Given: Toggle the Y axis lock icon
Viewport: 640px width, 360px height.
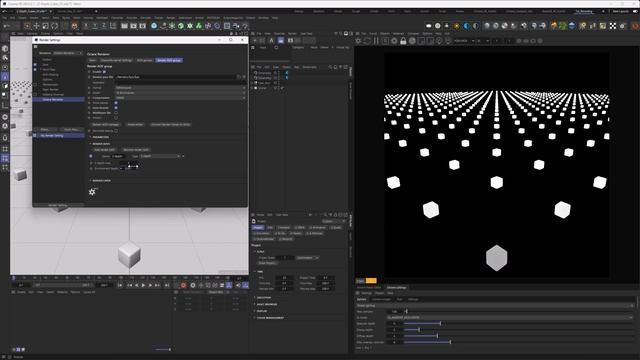Looking at the screenshot, I should point(95,26).
